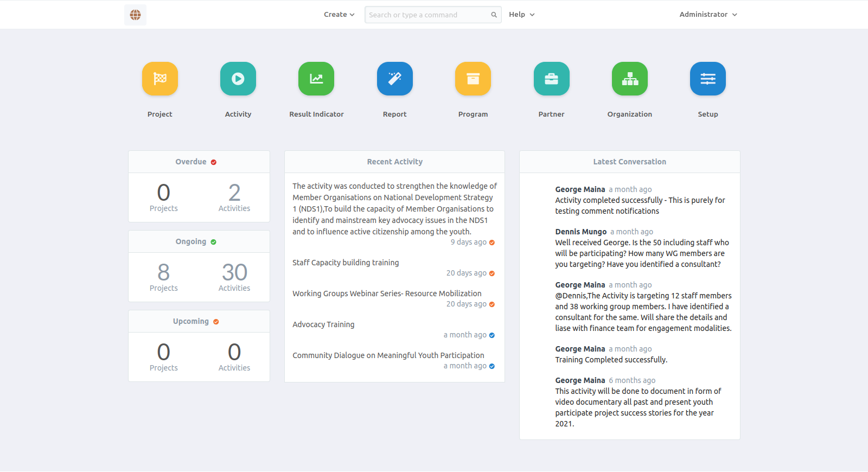
Task: Click the search magnifier icon
Action: pos(494,15)
